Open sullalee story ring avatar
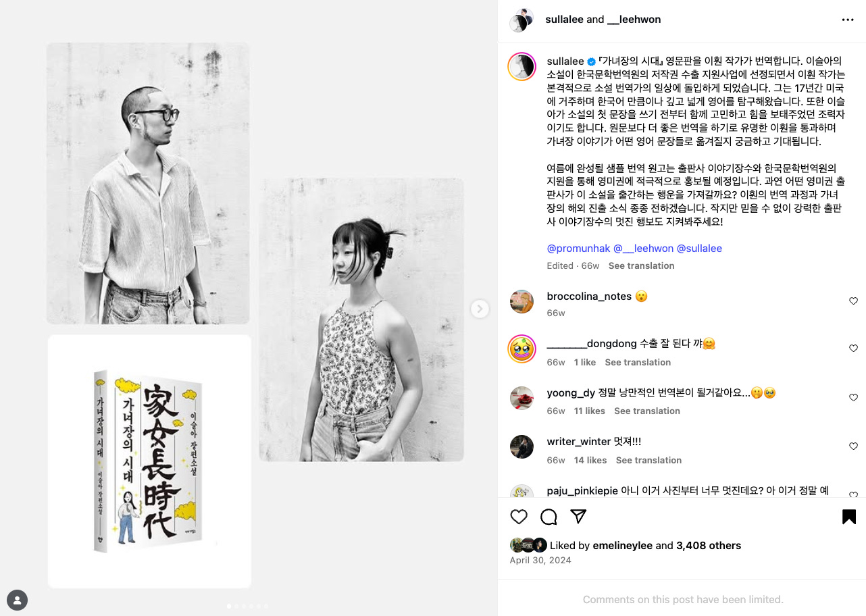The height and width of the screenshot is (616, 866). [x=521, y=67]
